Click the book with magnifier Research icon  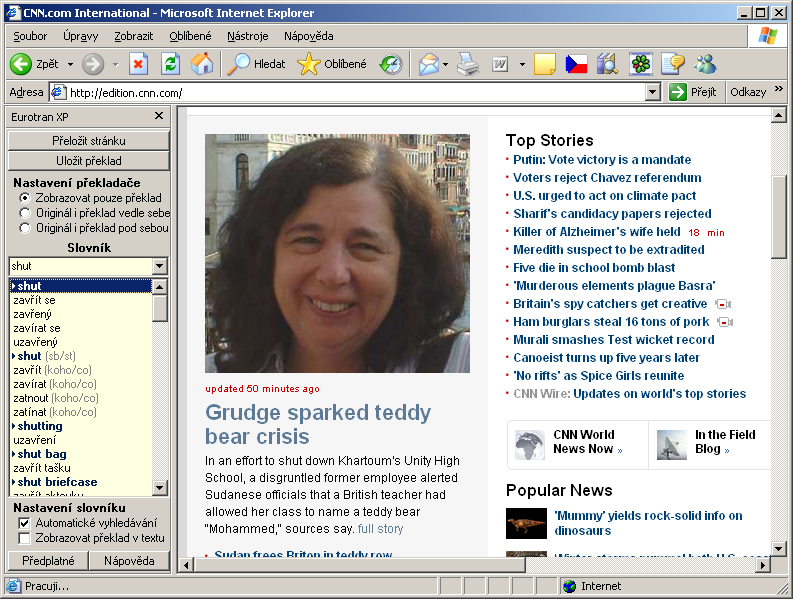[607, 64]
